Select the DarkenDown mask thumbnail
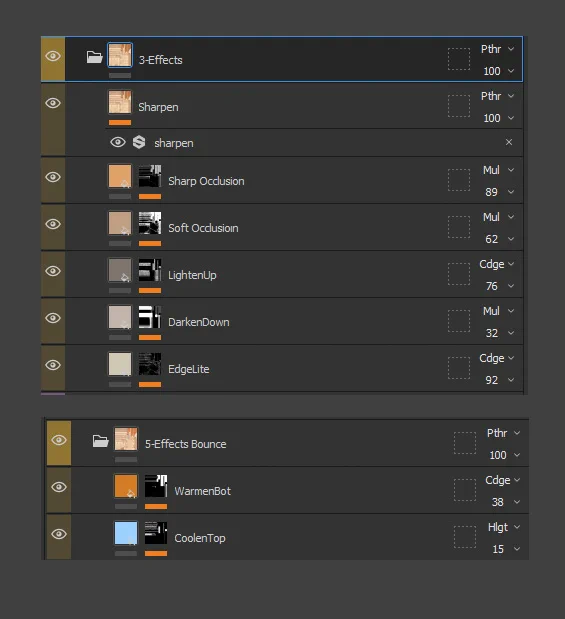The height and width of the screenshot is (619, 565). coord(150,317)
